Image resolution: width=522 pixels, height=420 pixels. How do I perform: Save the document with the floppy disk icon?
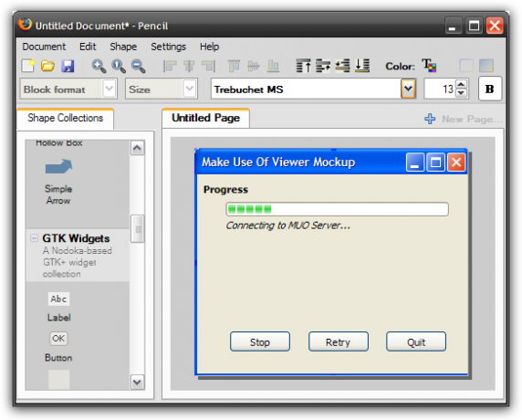point(68,66)
